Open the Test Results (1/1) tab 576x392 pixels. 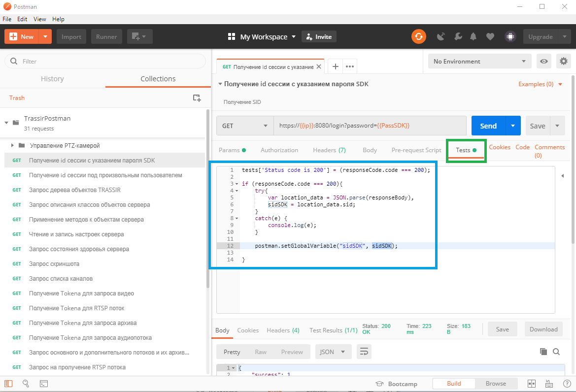333,330
